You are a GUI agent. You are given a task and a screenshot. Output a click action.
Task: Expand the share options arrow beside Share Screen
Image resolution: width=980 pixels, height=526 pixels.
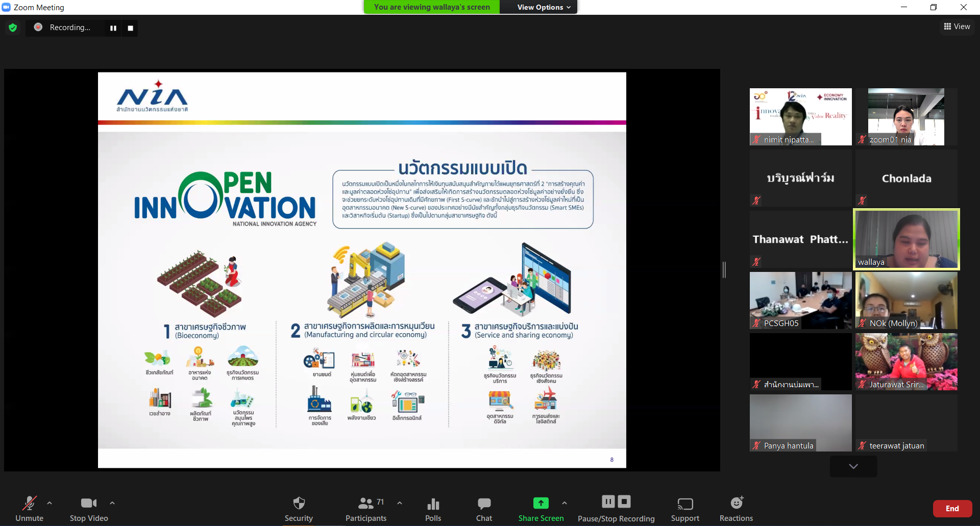point(565,503)
